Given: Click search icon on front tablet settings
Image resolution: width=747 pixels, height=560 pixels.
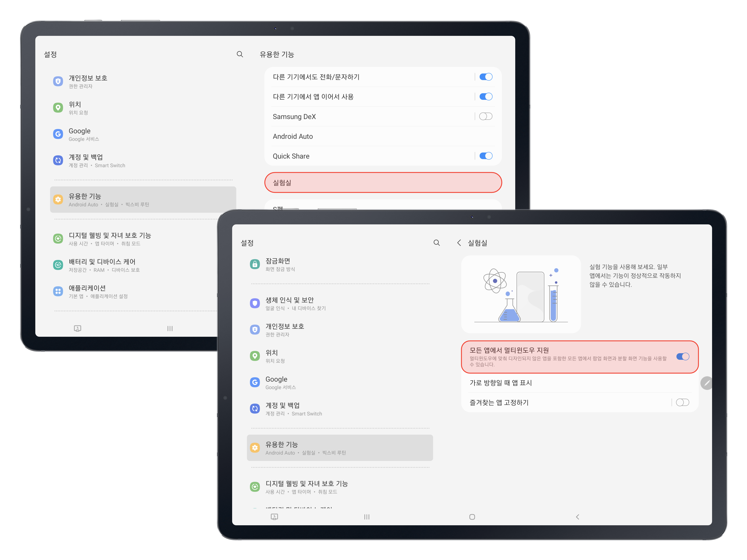Looking at the screenshot, I should click(x=436, y=243).
